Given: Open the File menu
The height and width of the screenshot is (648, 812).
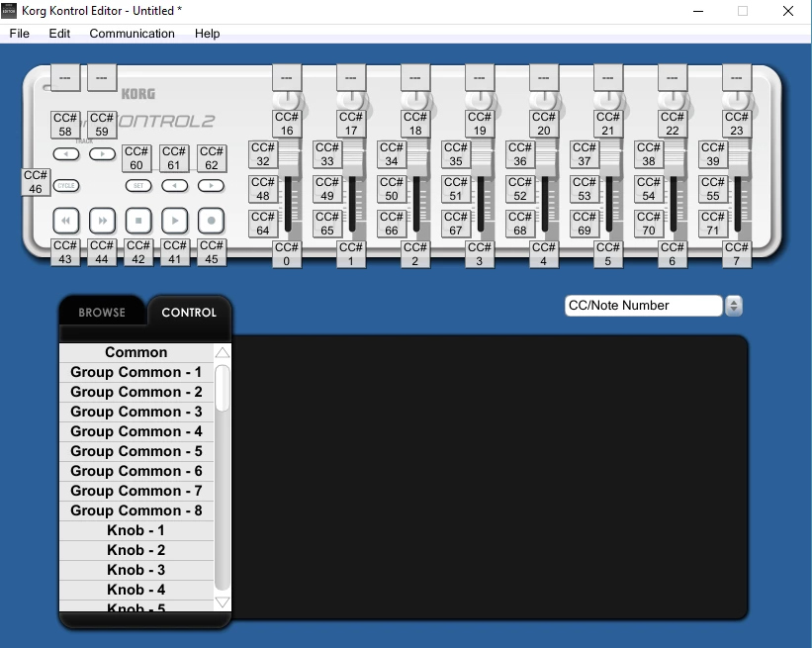Looking at the screenshot, I should pyautogui.click(x=19, y=34).
